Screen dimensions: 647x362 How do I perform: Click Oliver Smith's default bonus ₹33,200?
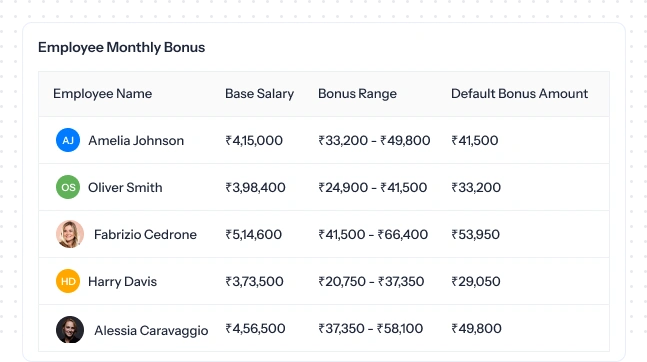(476, 188)
